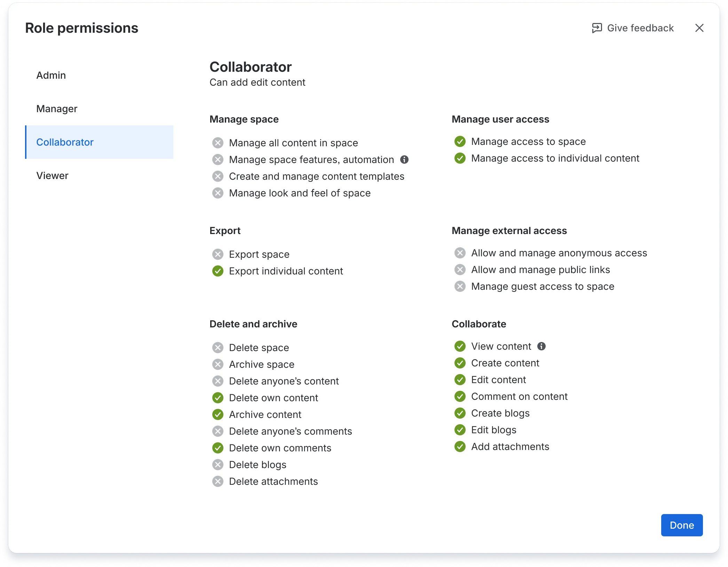Click Delete anyone's content text

(x=284, y=381)
